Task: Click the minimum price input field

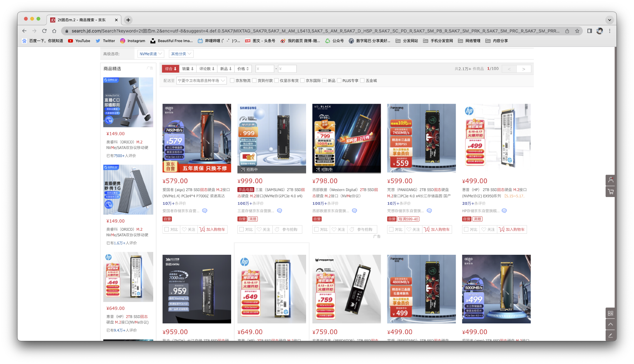Action: (264, 69)
